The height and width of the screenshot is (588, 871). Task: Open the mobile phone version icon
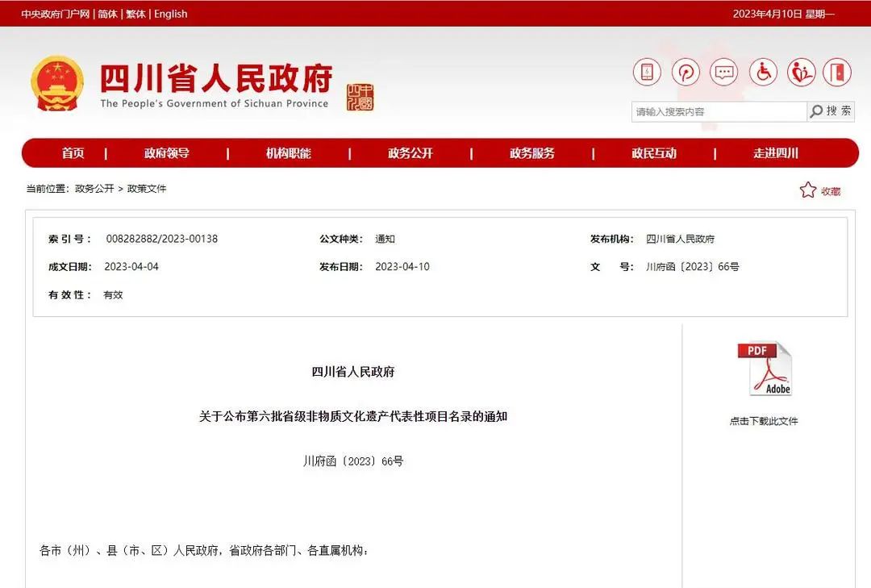[647, 73]
